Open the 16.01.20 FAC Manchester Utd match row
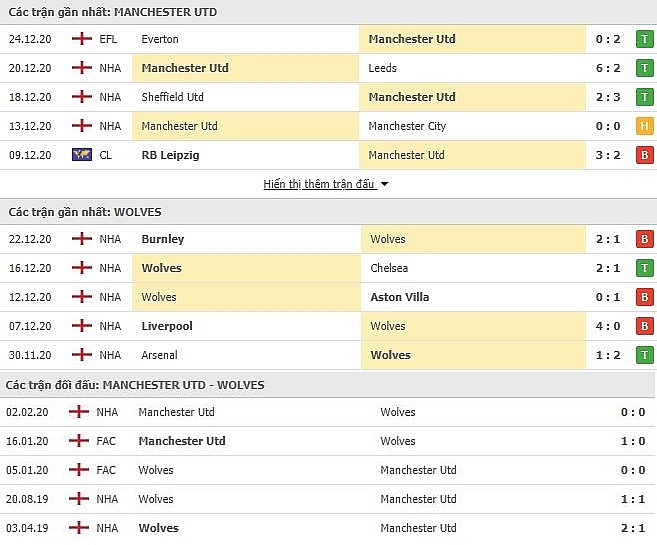 (328, 441)
